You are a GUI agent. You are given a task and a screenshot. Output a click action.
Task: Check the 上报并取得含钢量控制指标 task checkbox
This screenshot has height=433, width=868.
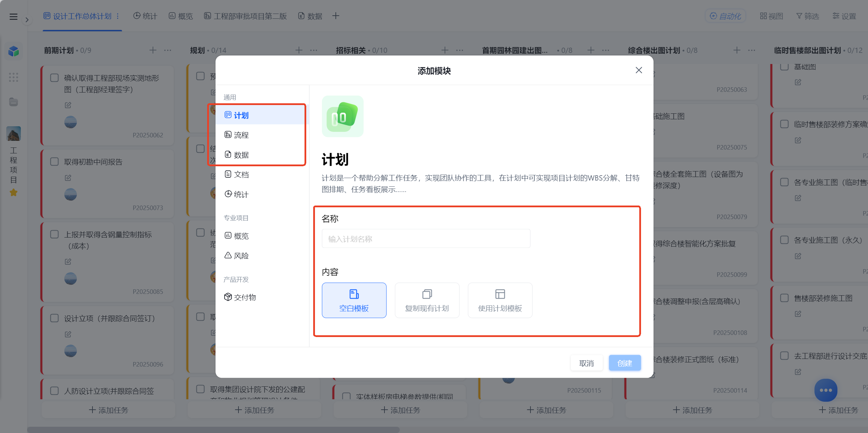55,234
